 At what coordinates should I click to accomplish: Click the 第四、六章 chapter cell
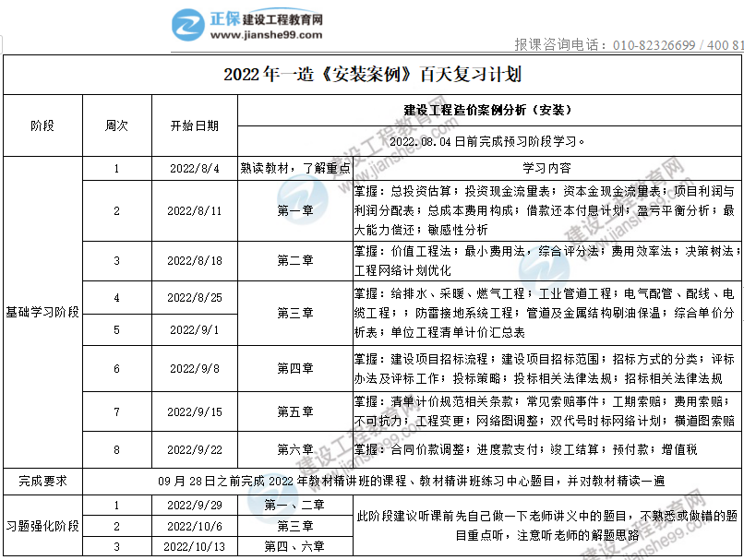[294, 546]
